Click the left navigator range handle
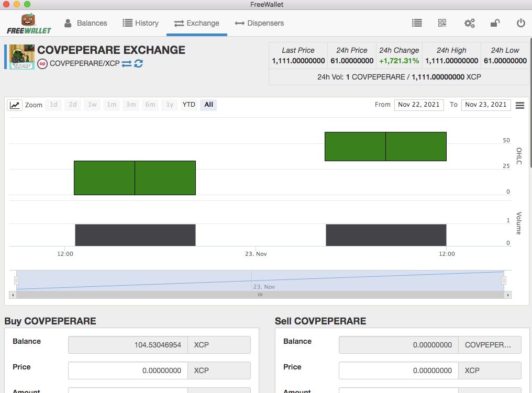 pyautogui.click(x=16, y=280)
